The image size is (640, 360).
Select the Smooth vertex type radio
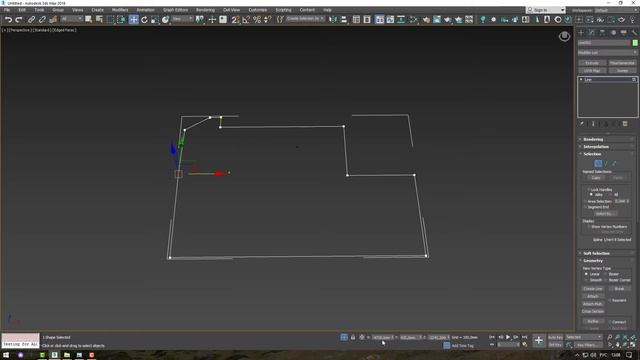[x=587, y=280]
